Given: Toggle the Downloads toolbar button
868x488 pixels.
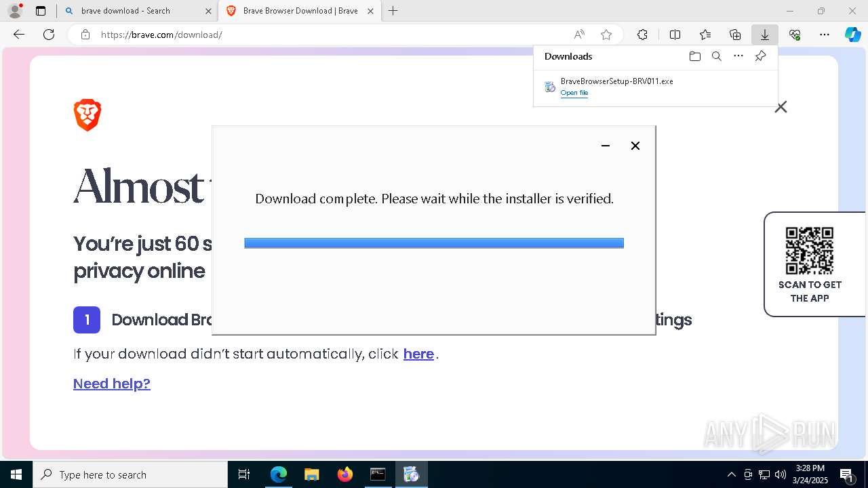Looking at the screenshot, I should click(764, 35).
